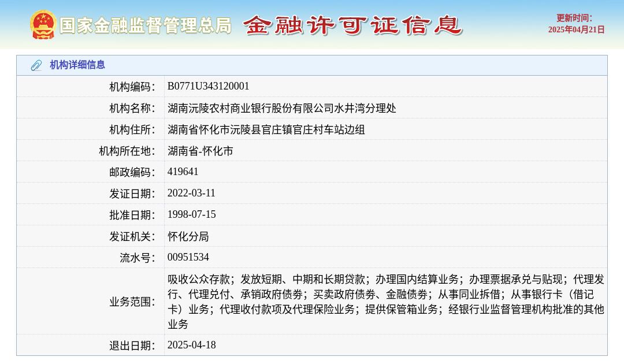Select the institution code B0771U343120001
This screenshot has height=364, width=624.
[x=208, y=86]
